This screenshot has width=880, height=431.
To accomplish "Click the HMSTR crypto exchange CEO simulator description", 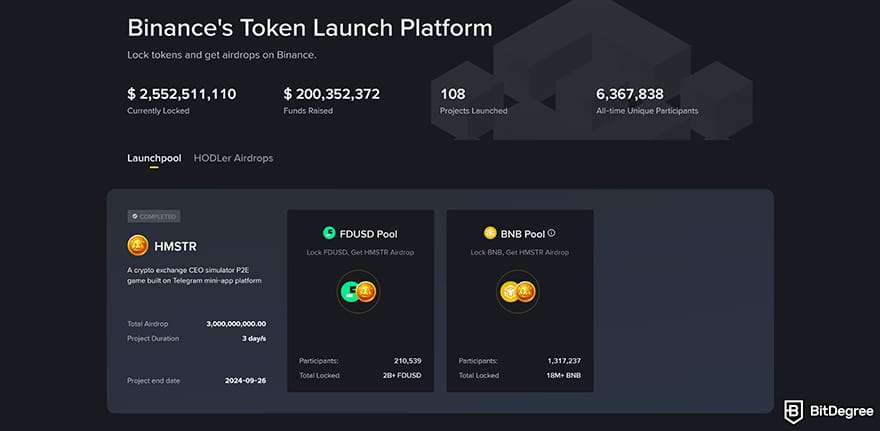I will pos(194,275).
